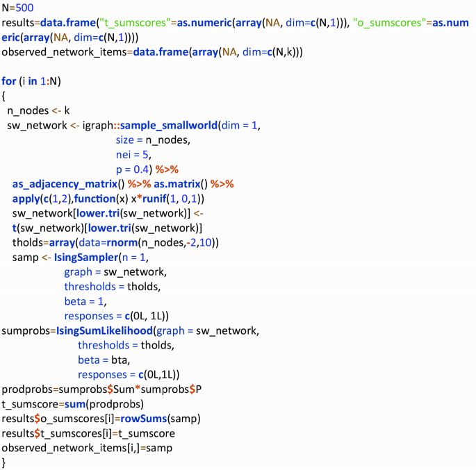Click the line "t_sumscore=sum(prodprobs)"
The height and width of the screenshot is (470, 476).
point(72,404)
